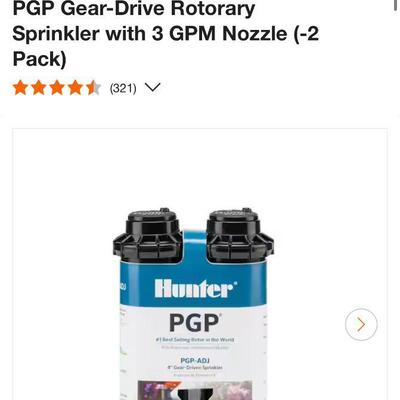Click the large PGP text on package
The height and width of the screenshot is (400, 400).
pos(195,323)
